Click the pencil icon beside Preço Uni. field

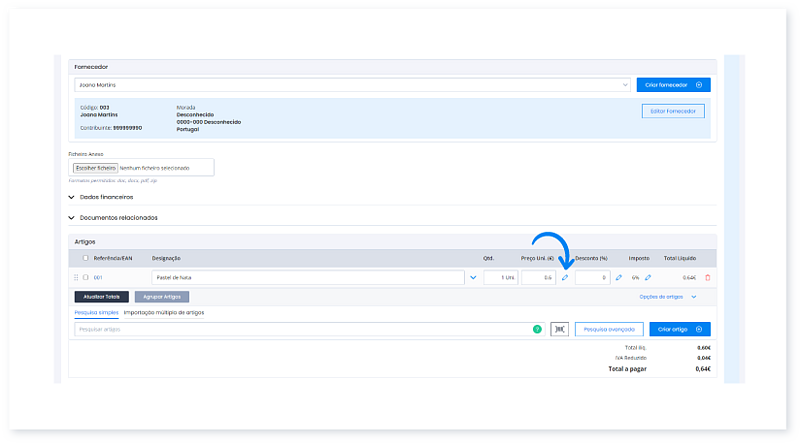pyautogui.click(x=564, y=277)
